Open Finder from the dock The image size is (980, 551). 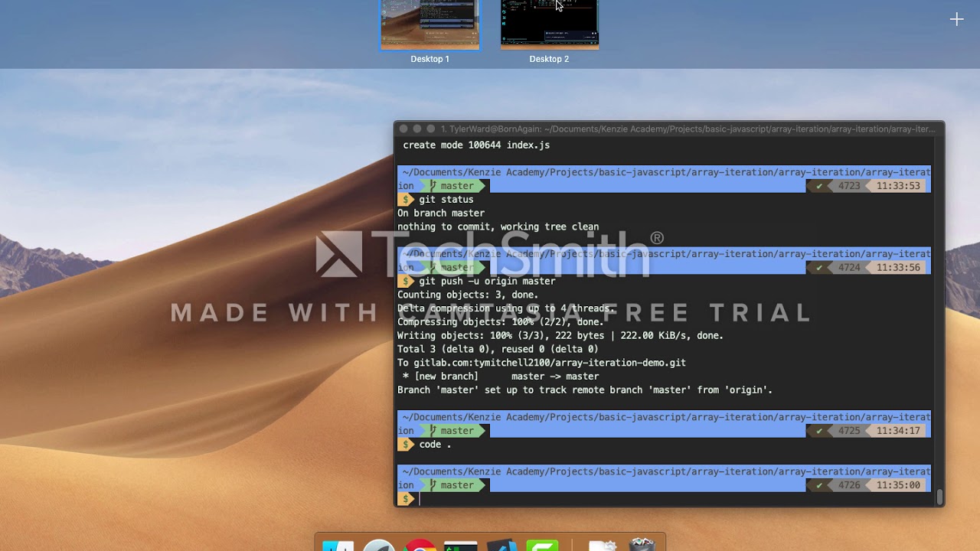[x=338, y=546]
